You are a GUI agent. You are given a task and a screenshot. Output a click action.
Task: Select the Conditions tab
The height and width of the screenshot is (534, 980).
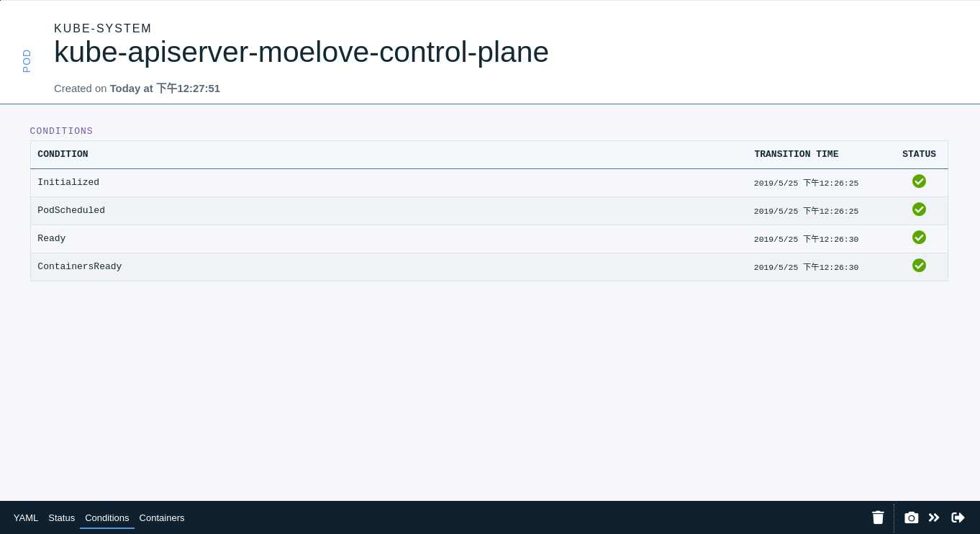coord(107,518)
